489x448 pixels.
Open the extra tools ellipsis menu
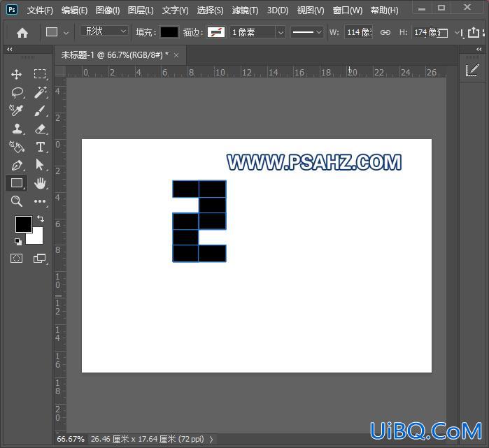tap(40, 201)
